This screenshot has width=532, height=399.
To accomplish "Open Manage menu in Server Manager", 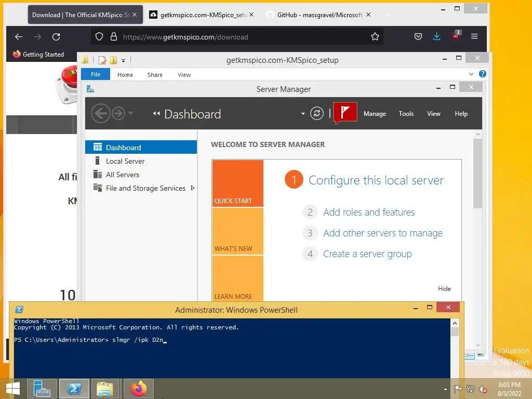I will pos(375,114).
